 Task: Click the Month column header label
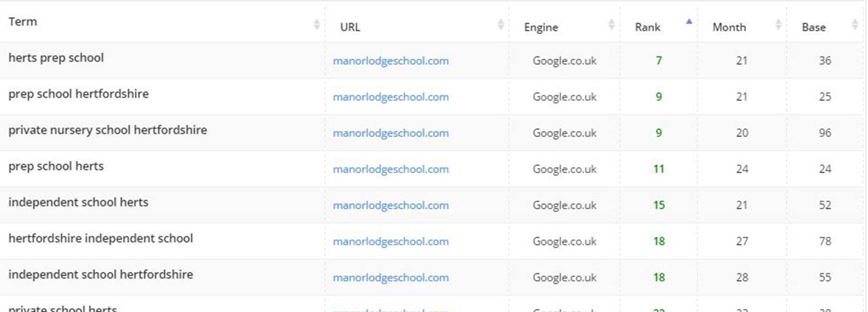coord(729,27)
